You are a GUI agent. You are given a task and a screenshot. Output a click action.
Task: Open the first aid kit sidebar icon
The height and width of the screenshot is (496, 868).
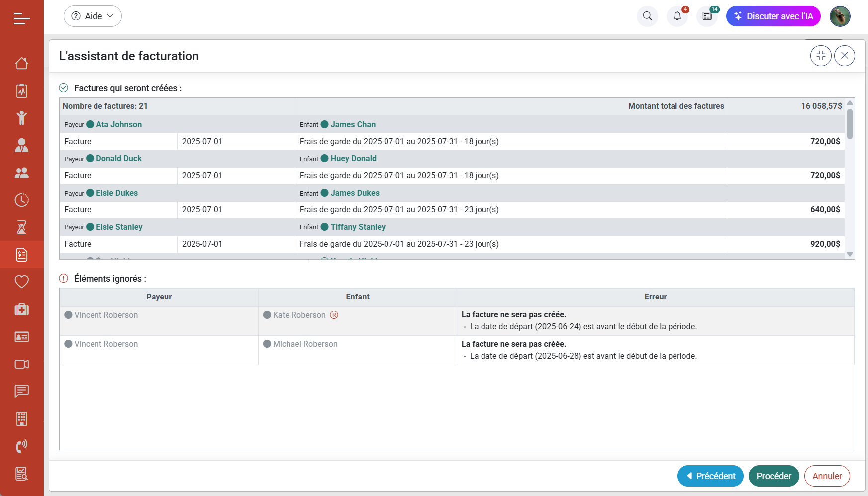click(x=21, y=309)
